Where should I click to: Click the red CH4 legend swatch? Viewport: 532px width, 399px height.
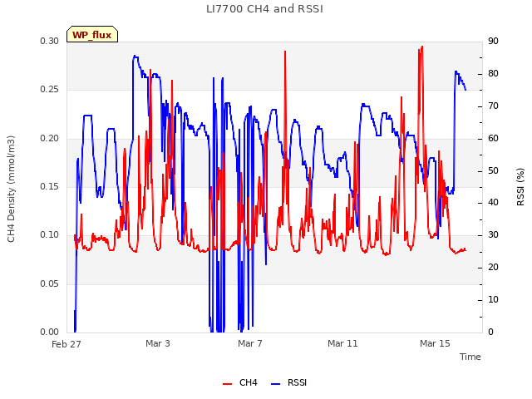coord(227,384)
